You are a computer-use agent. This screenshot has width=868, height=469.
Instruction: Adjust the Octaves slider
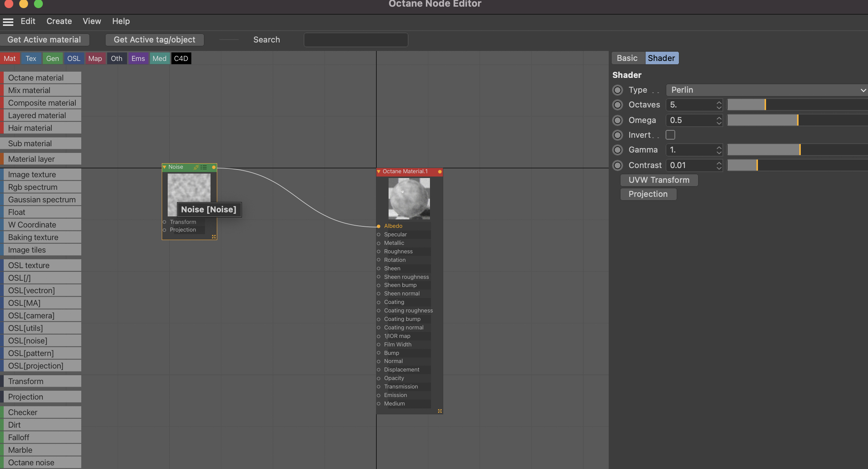click(797, 105)
